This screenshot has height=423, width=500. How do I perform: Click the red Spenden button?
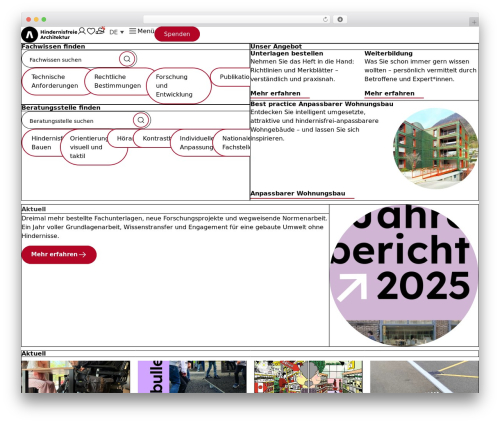pos(177,34)
